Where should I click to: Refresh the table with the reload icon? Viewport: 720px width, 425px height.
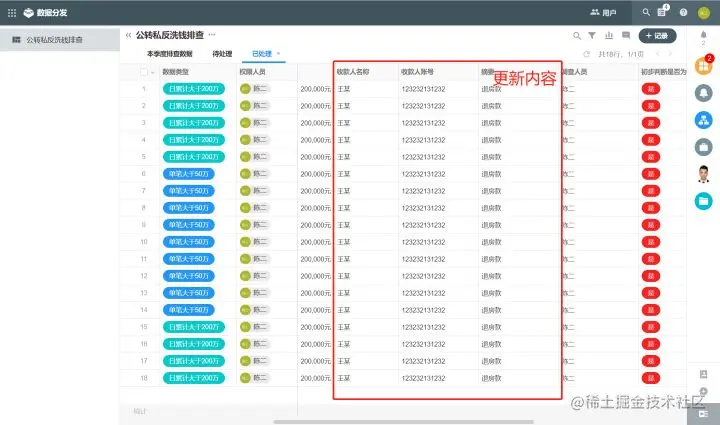click(x=586, y=54)
